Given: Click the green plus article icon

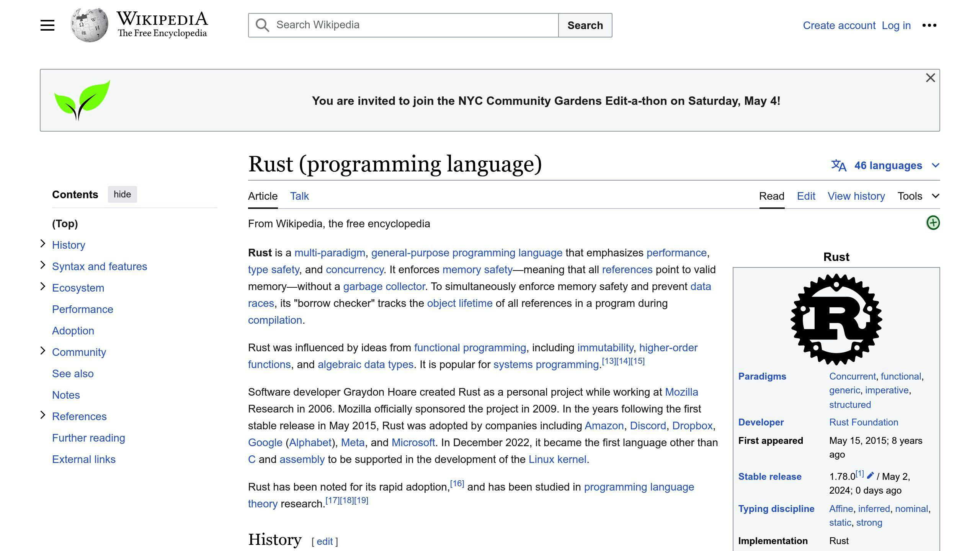Looking at the screenshot, I should click(933, 223).
